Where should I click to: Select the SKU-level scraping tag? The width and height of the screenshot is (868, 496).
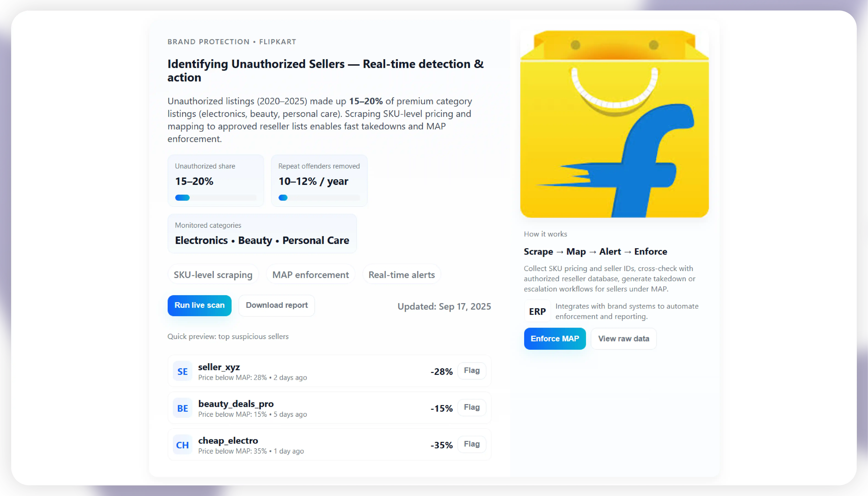[213, 275]
